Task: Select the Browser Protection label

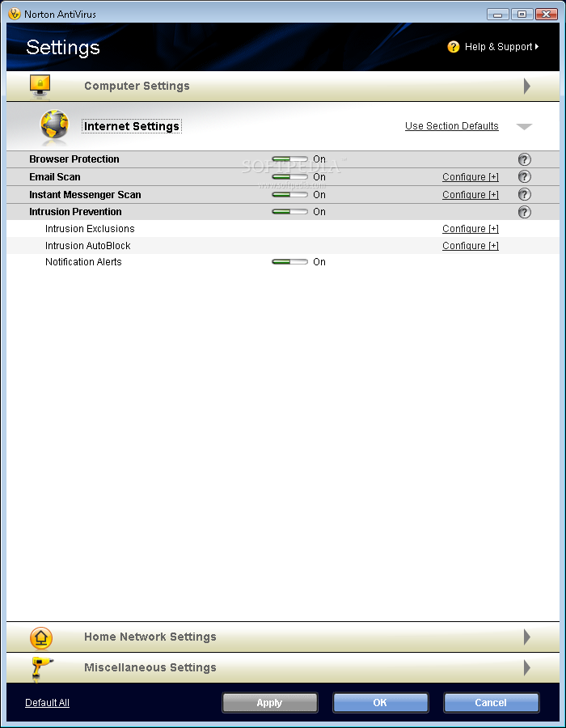Action: [74, 159]
